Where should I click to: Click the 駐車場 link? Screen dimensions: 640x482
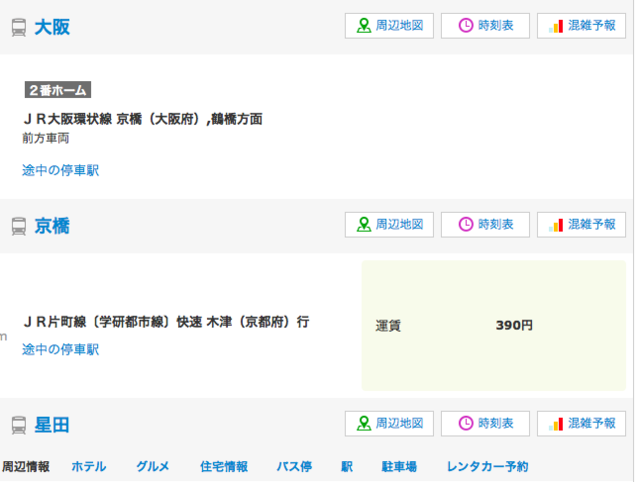(399, 466)
